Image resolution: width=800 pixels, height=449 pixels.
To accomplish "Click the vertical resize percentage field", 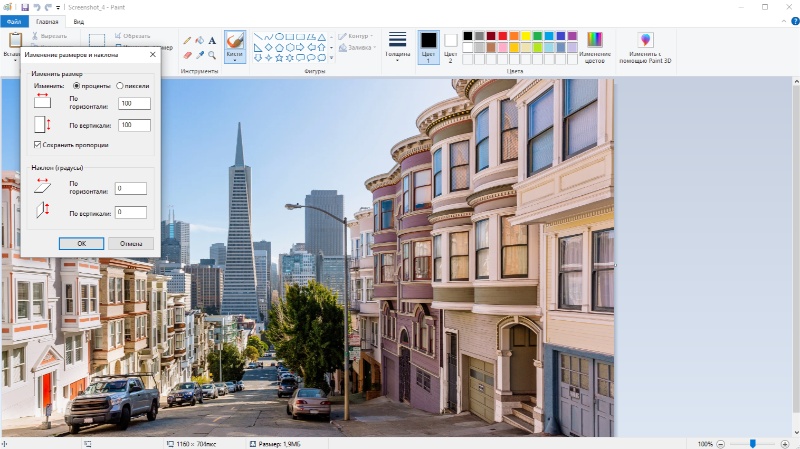I will (x=134, y=125).
